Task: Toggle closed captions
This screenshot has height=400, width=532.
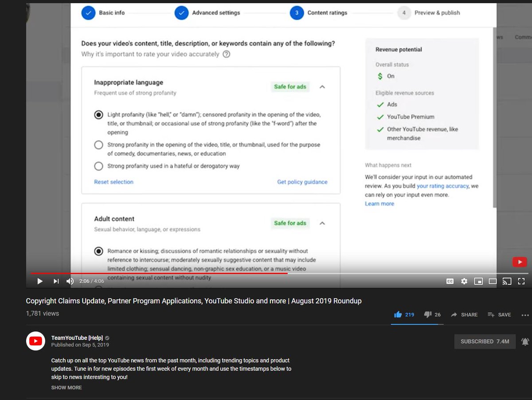Action: point(450,281)
